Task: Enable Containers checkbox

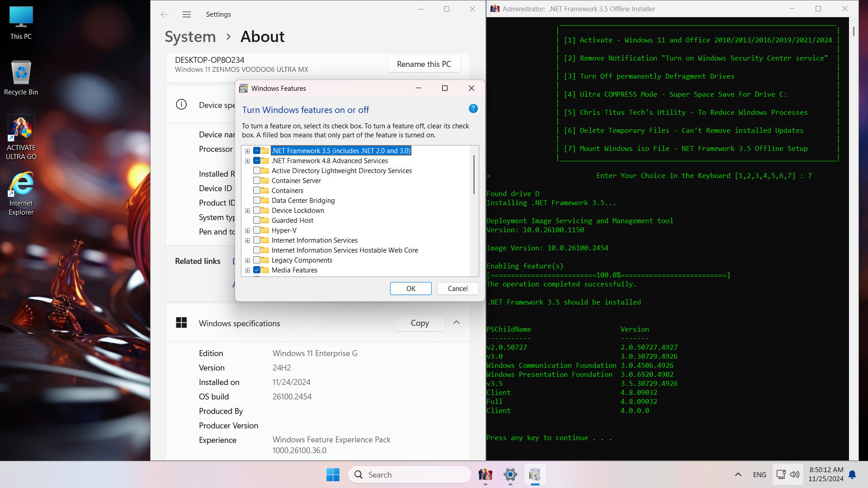Action: (257, 191)
